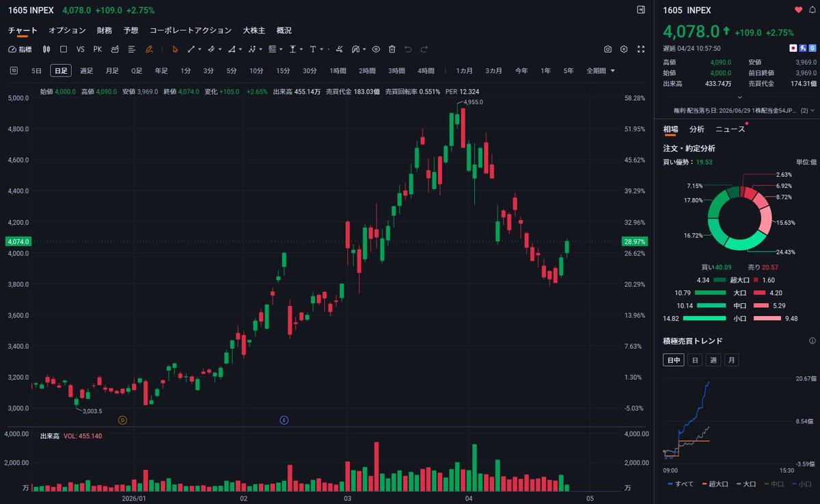
Task: Open コーポレートアクション tab
Action: (191, 30)
